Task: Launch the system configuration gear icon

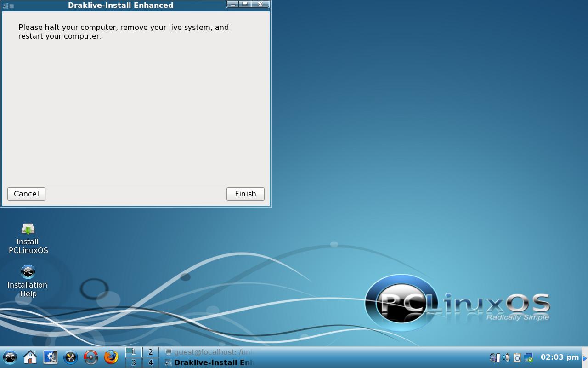Action: tap(51, 357)
